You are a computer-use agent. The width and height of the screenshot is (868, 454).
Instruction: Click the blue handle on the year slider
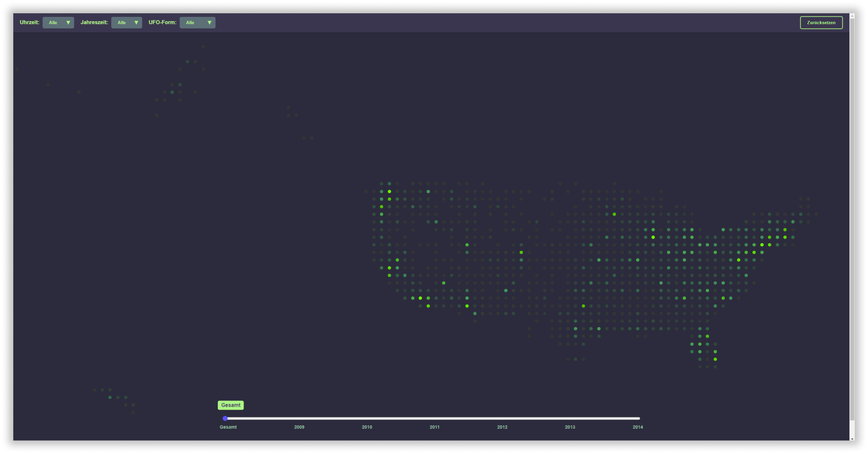[x=225, y=418]
